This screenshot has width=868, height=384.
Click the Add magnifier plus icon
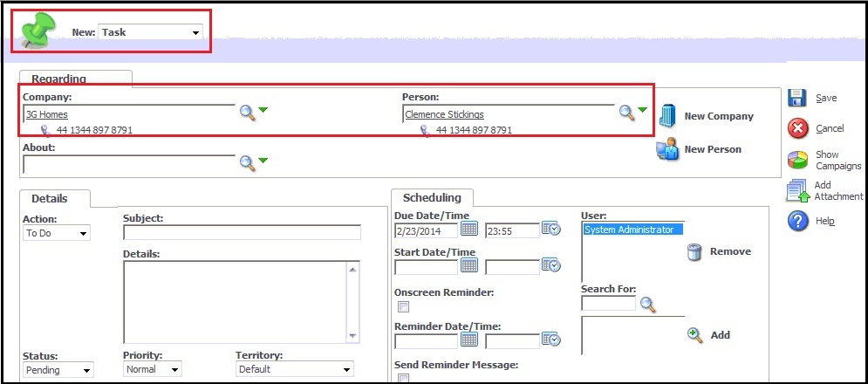pyautogui.click(x=694, y=335)
